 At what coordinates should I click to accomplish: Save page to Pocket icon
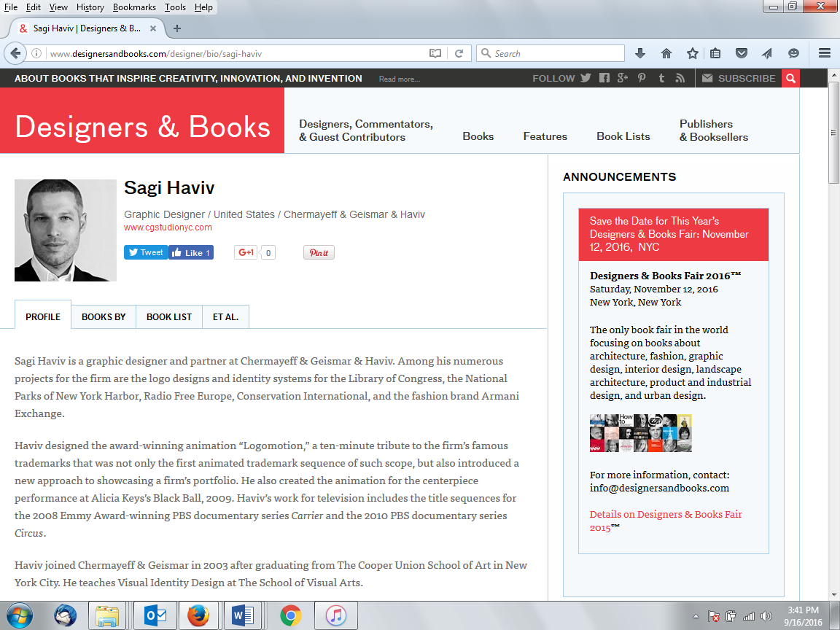(x=742, y=53)
